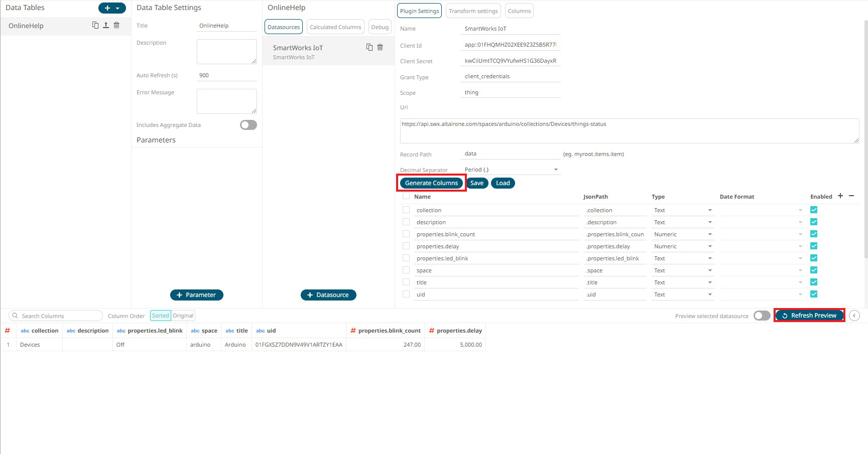Select the SmartWorks IoT datasource item
The width and height of the screenshot is (868, 454).
[328, 52]
